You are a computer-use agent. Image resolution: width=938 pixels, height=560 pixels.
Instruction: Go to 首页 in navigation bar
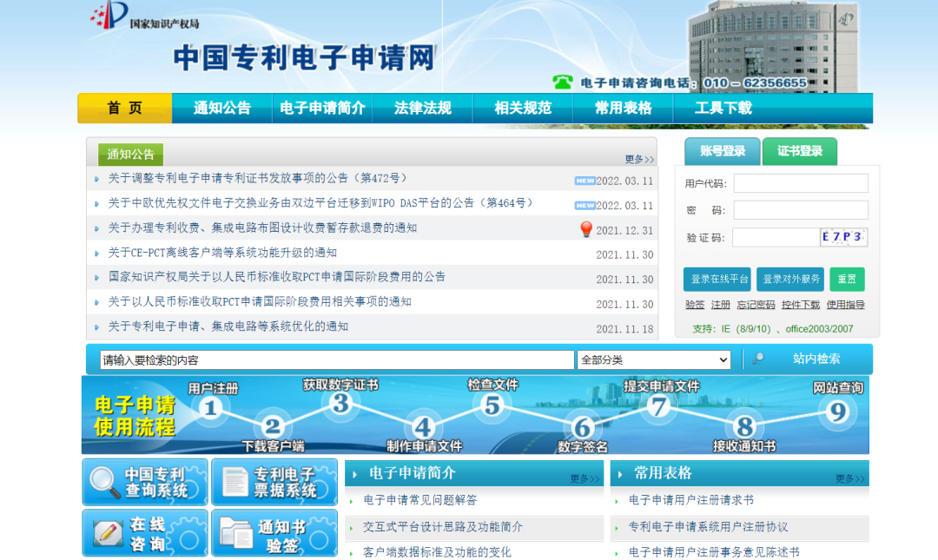124,109
